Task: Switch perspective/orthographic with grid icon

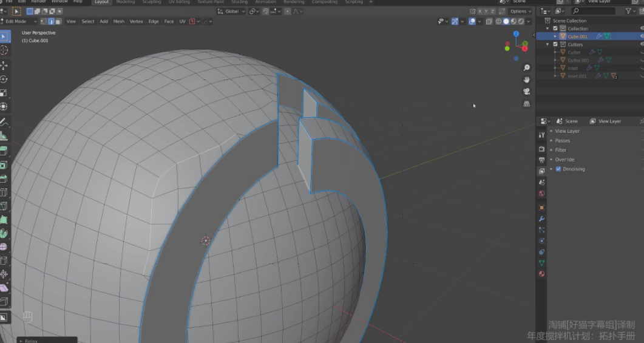Action: tap(526, 104)
